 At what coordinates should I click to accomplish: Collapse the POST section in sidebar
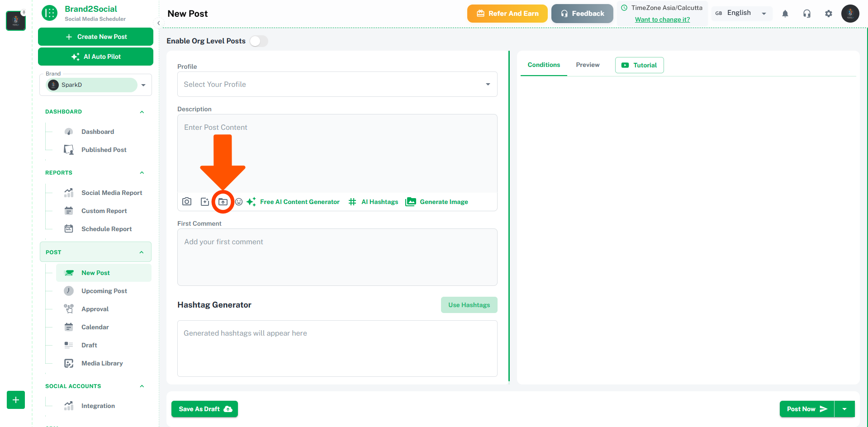click(142, 251)
